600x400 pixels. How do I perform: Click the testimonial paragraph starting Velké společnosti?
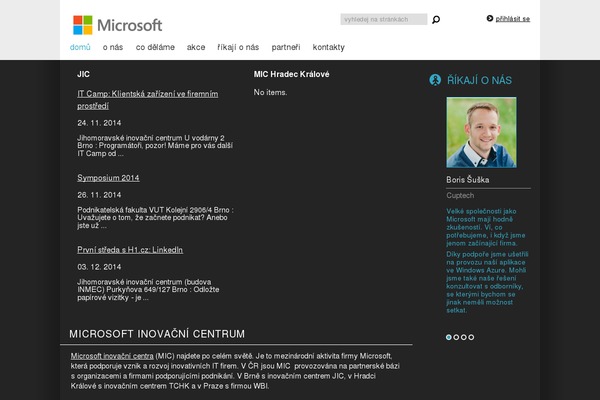coord(486,227)
